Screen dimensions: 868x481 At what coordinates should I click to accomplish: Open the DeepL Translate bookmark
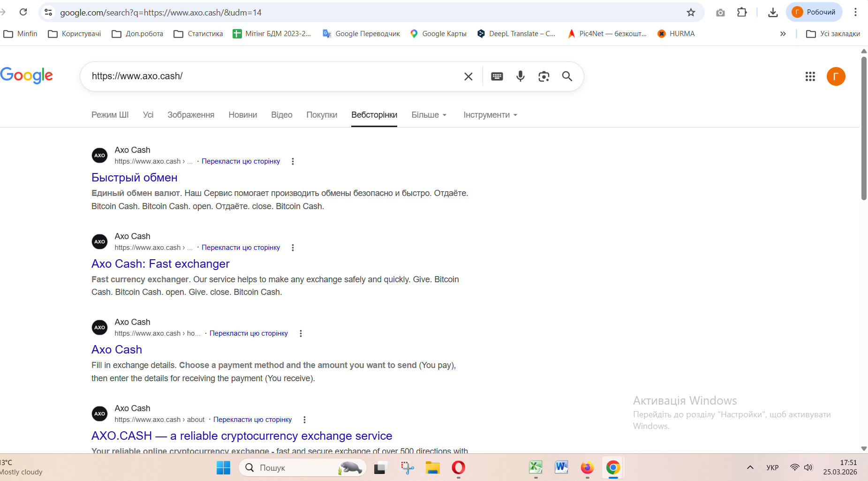click(516, 34)
